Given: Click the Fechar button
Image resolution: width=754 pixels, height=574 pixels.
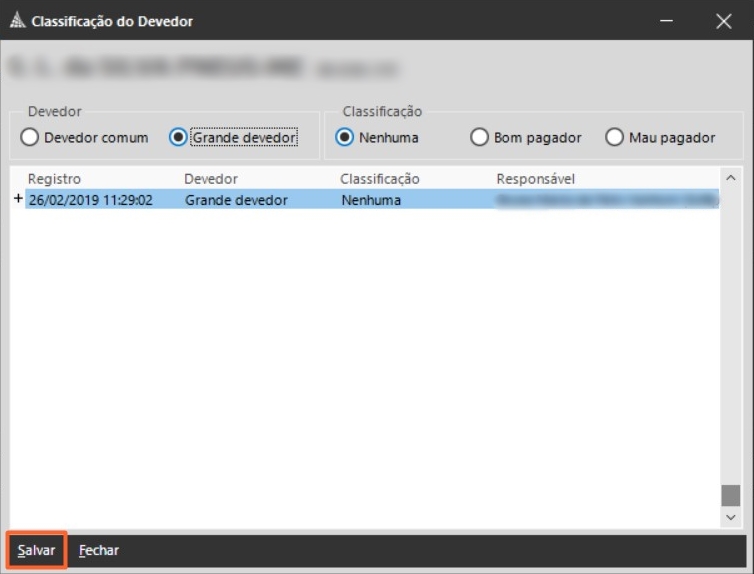Looking at the screenshot, I should tap(99, 550).
